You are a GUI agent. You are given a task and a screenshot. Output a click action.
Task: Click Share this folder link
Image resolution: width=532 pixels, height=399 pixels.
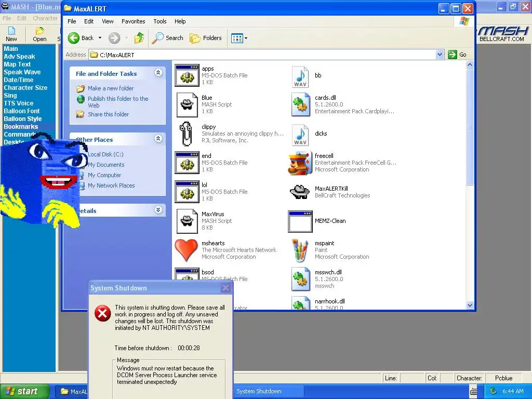pyautogui.click(x=108, y=114)
